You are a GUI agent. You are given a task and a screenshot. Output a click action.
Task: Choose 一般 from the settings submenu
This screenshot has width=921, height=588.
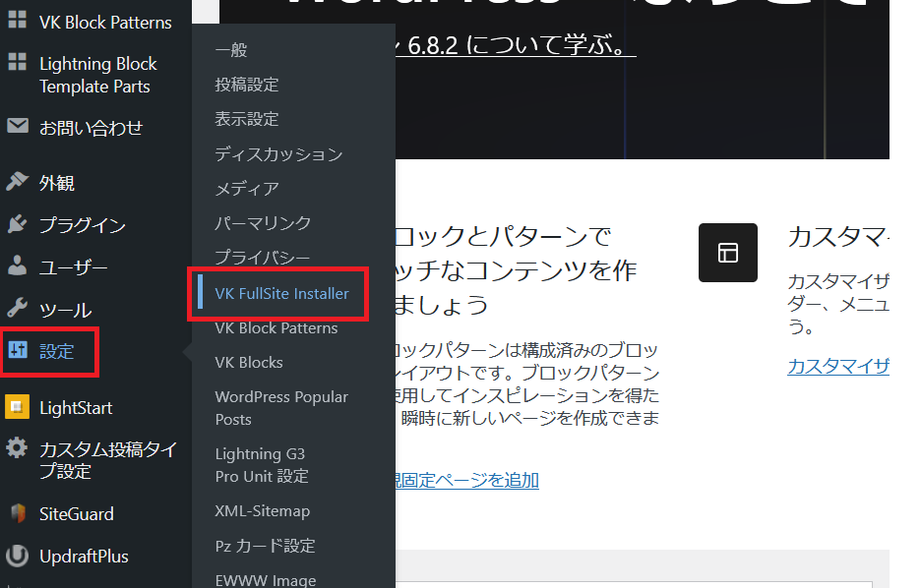[231, 50]
